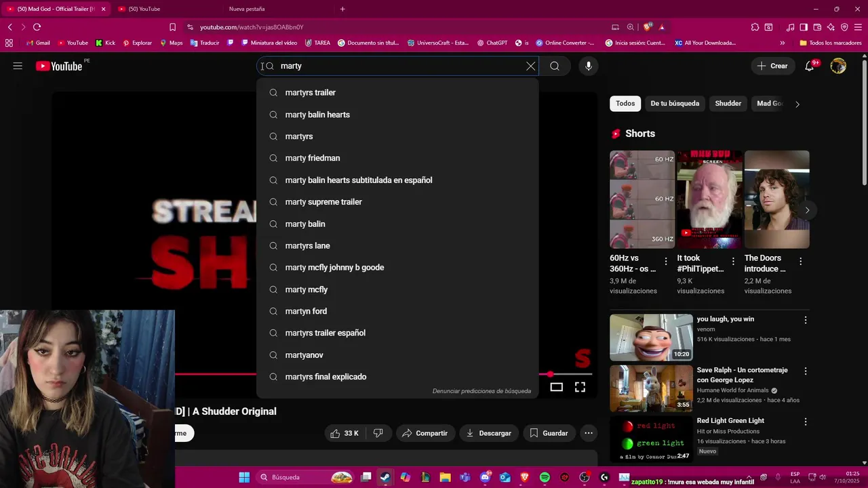This screenshot has height=488, width=868.
Task: Open Spotify from the taskbar
Action: [545, 477]
